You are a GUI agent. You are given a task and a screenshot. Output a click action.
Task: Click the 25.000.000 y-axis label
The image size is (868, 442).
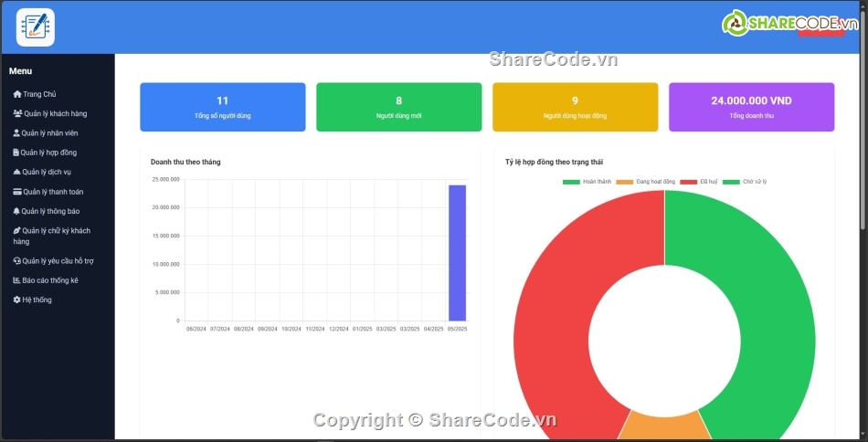pos(165,180)
